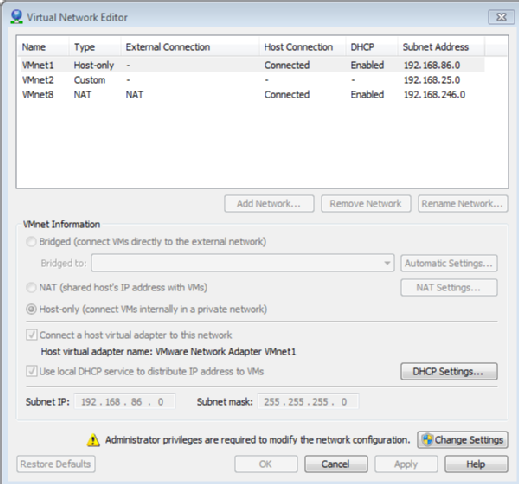
Task: Click the Host Connection column header
Action: tap(302, 47)
